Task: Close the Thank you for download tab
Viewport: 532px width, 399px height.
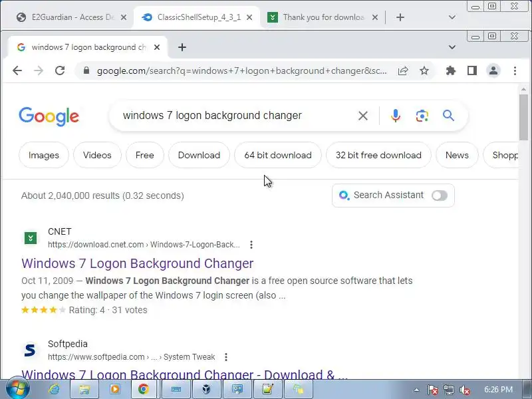Action: pyautogui.click(x=375, y=17)
